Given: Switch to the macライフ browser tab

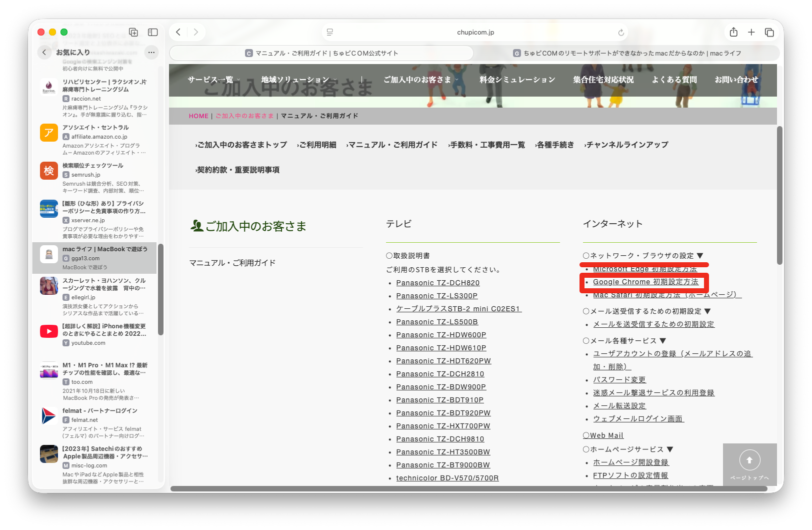Looking at the screenshot, I should point(626,53).
